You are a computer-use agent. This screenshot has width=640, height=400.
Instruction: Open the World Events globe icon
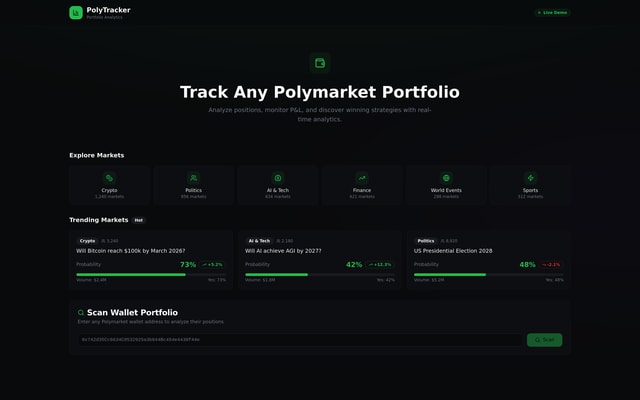[446, 178]
